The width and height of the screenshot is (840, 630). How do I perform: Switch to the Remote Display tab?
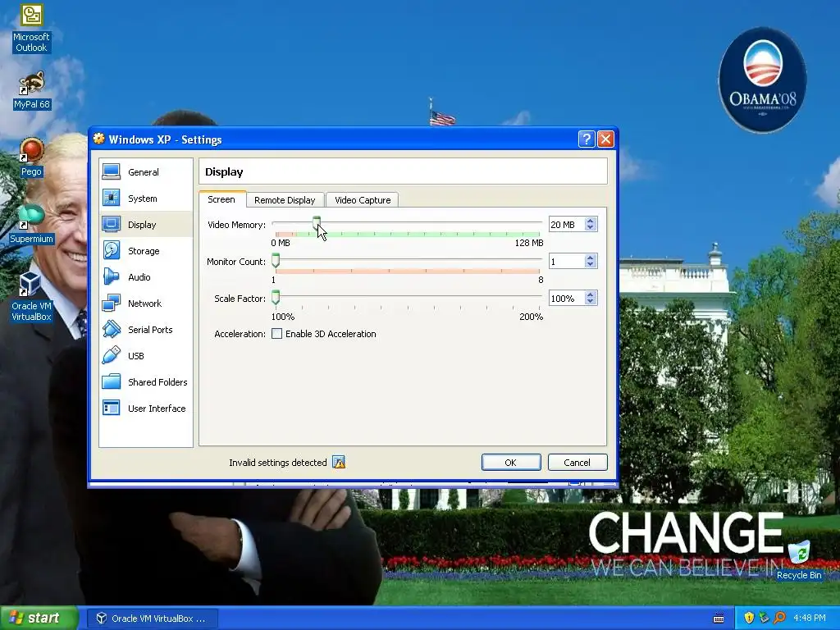tap(285, 200)
